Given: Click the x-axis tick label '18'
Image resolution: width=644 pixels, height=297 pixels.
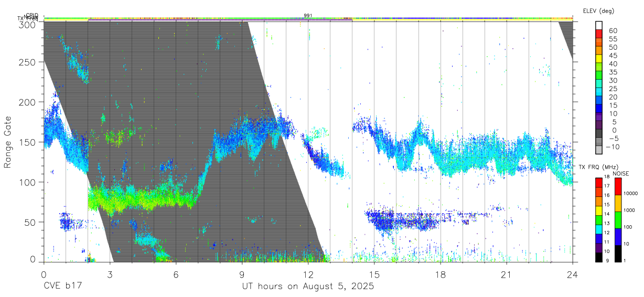Looking at the screenshot, I should coord(441,274).
